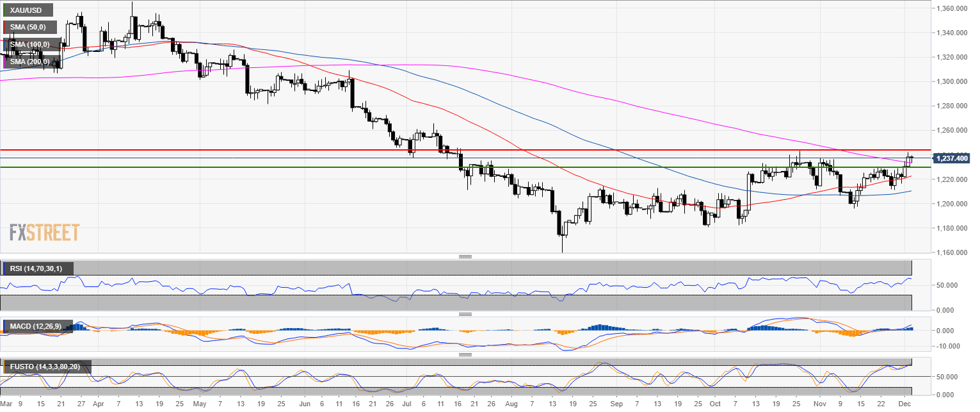The height and width of the screenshot is (412, 980).
Task: Open the MACD (12,26,9) indicator label
Action: 37,326
